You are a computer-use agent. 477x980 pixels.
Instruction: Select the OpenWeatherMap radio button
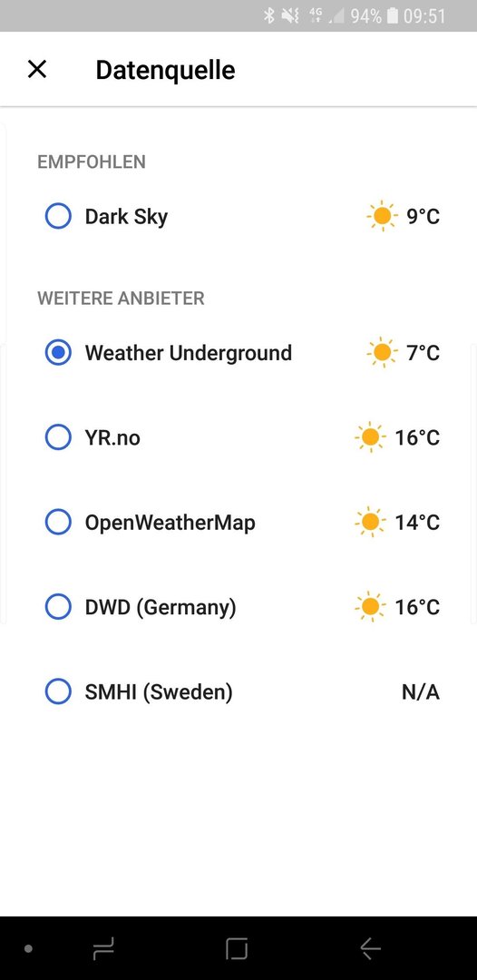coord(58,522)
